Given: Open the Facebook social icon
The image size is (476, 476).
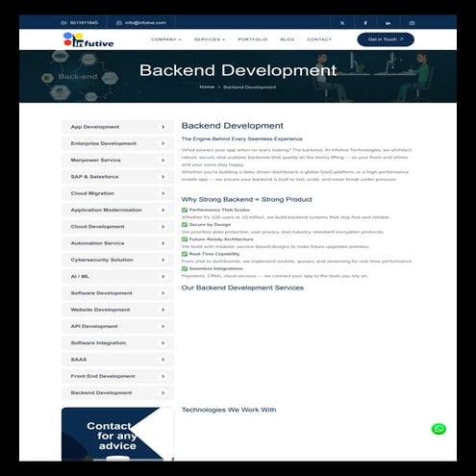Looking at the screenshot, I should pyautogui.click(x=365, y=23).
